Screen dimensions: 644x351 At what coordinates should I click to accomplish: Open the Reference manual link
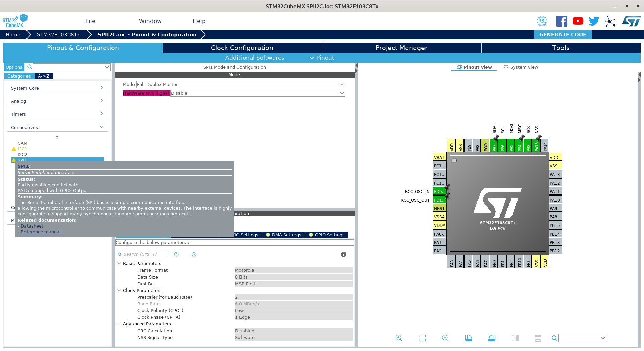tap(41, 232)
